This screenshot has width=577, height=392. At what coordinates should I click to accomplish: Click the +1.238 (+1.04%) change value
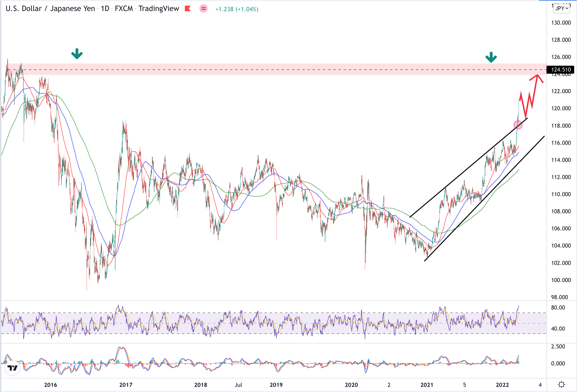237,9
